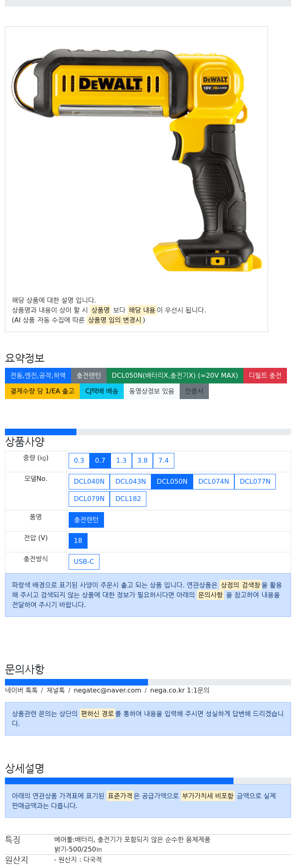Choose the highlighted DCL050N model
Screen dimensions: 296x868
coord(172,482)
